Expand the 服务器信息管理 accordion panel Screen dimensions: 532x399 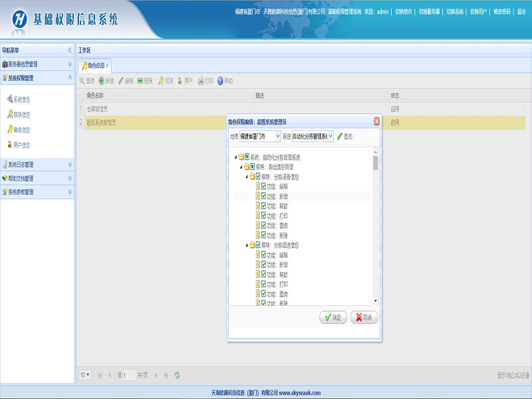[x=37, y=65]
